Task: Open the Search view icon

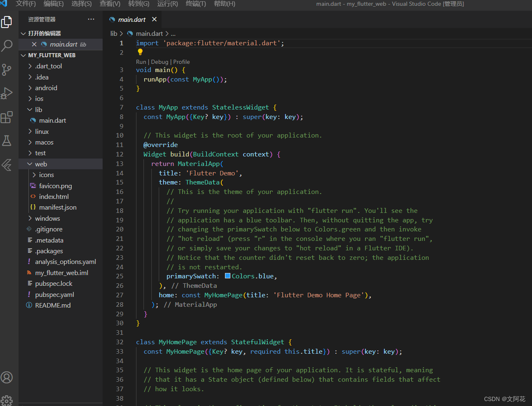Action: click(7, 45)
